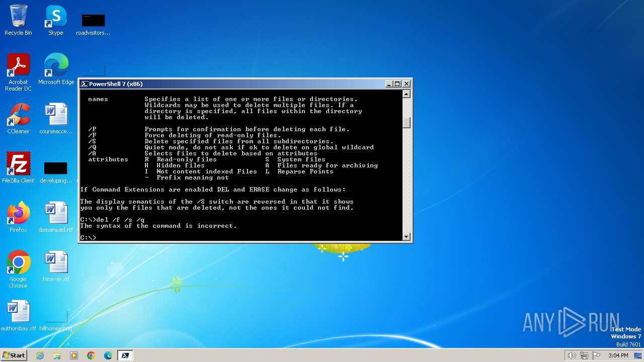Launch Windows Media Player from taskbar
This screenshot has height=362, width=644.
(74, 355)
